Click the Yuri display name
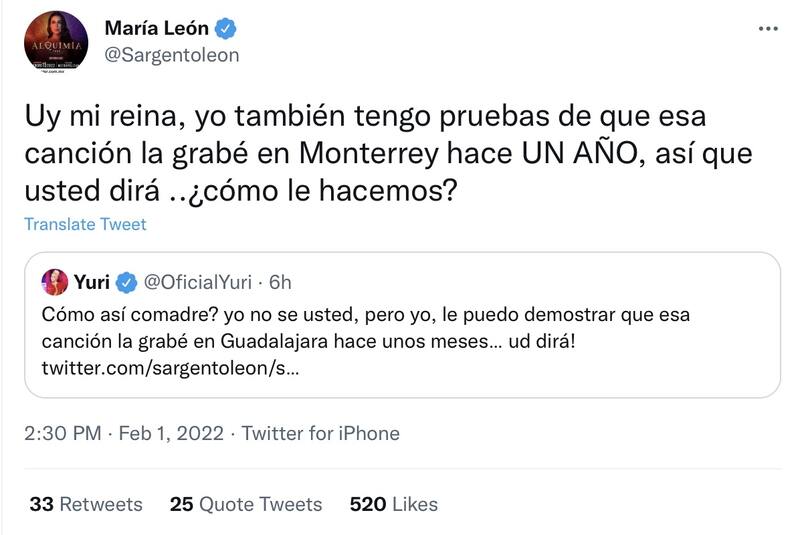This screenshot has width=800, height=535. point(91,283)
